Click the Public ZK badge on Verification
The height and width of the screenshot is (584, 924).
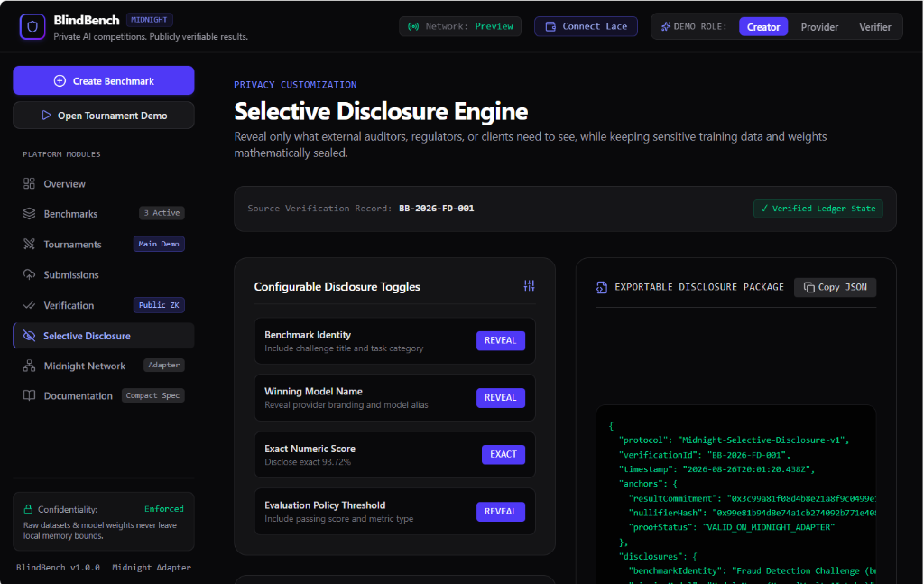click(x=159, y=305)
